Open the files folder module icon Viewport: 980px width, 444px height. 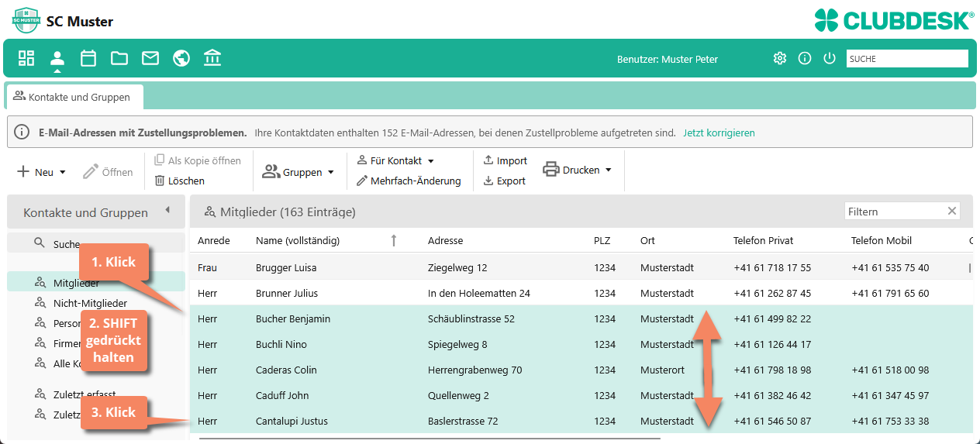(x=119, y=58)
